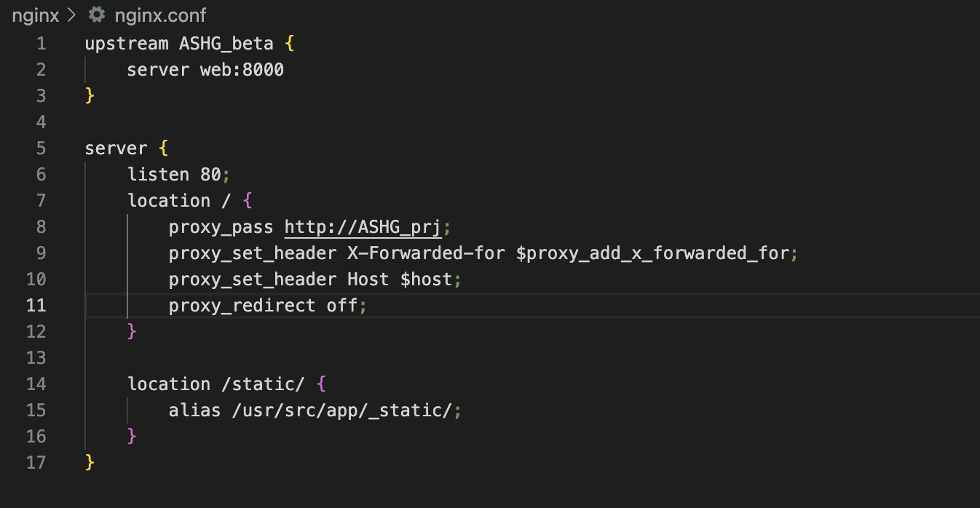The width and height of the screenshot is (980, 508).
Task: Click the proxy_pass directive text
Action: 221,227
